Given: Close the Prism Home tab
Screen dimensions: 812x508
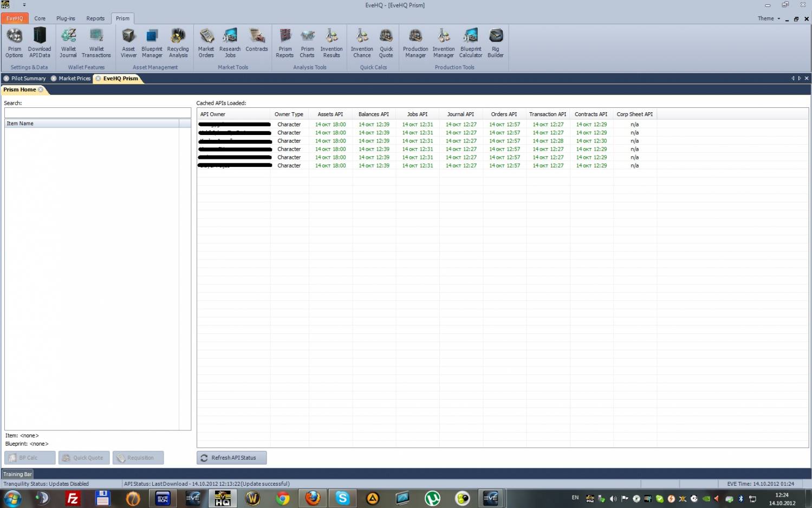Looking at the screenshot, I should 41,89.
